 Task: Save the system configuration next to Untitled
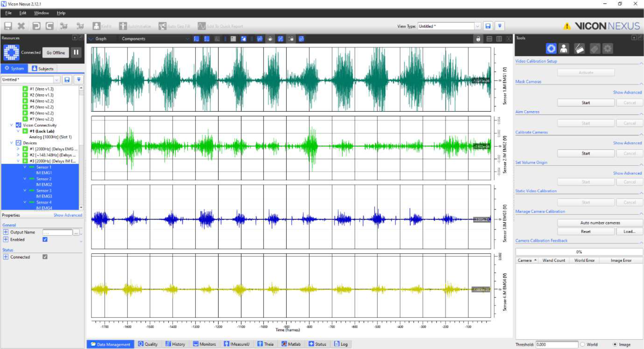click(67, 80)
